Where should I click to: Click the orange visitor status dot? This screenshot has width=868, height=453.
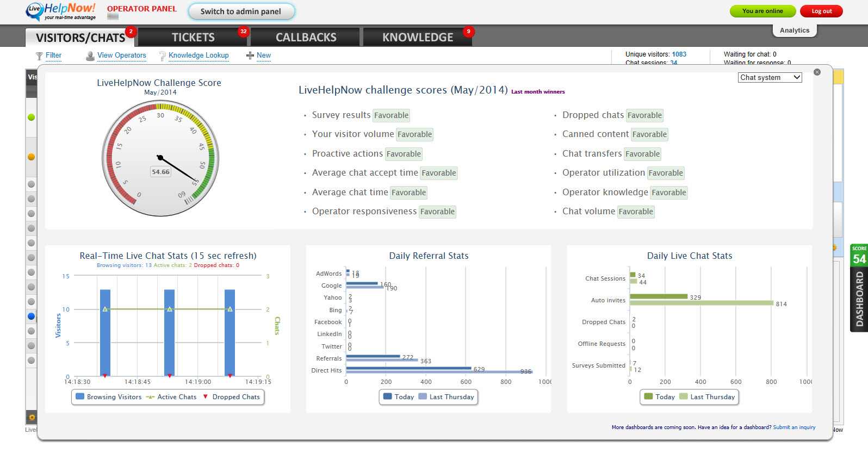point(31,157)
